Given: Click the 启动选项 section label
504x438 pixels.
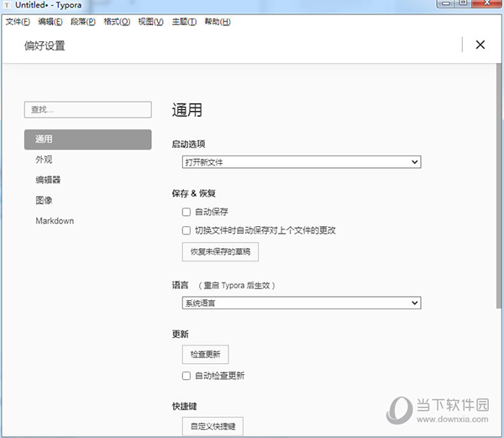Looking at the screenshot, I should (x=189, y=144).
